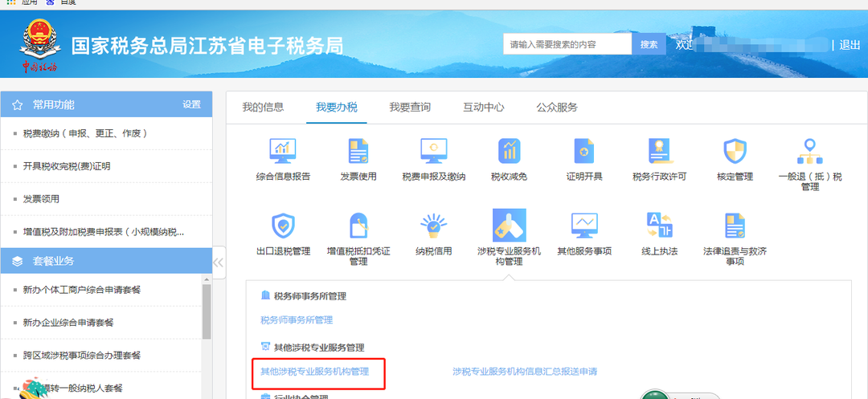Collapse the left sidebar with the arrow
The width and height of the screenshot is (868, 399).
pyautogui.click(x=219, y=263)
